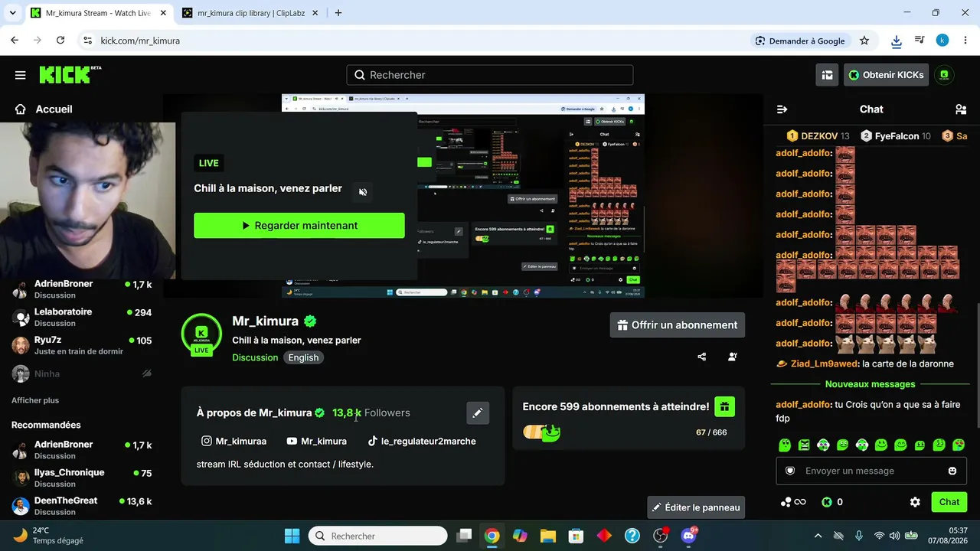The height and width of the screenshot is (551, 980).
Task: Open Microsoft Store from the taskbar
Action: (576, 536)
